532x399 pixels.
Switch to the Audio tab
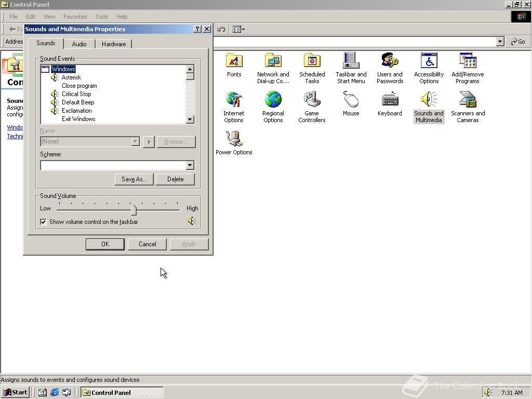pyautogui.click(x=79, y=44)
